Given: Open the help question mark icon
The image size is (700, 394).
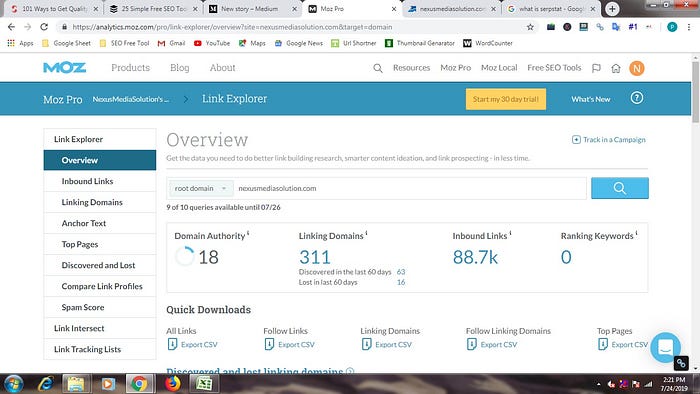Looking at the screenshot, I should 637,98.
